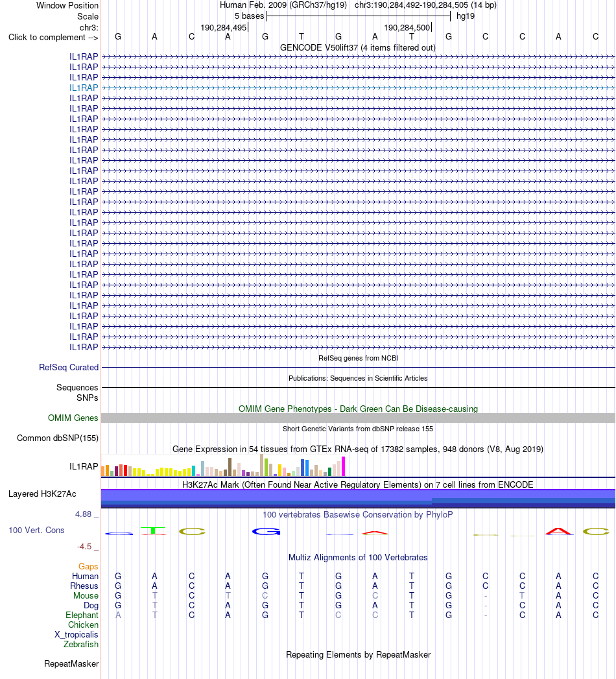This screenshot has width=616, height=679.
Task: Click 'Multiz Alignments of 100 Vertebrates' title
Action: point(358,557)
